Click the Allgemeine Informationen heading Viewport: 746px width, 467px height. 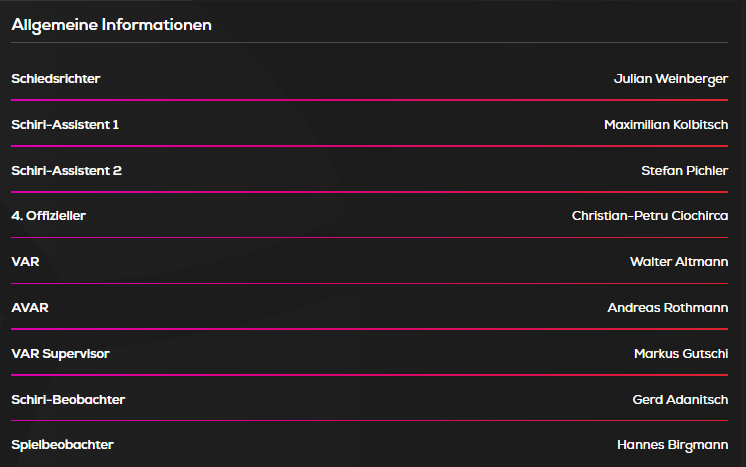click(x=111, y=25)
